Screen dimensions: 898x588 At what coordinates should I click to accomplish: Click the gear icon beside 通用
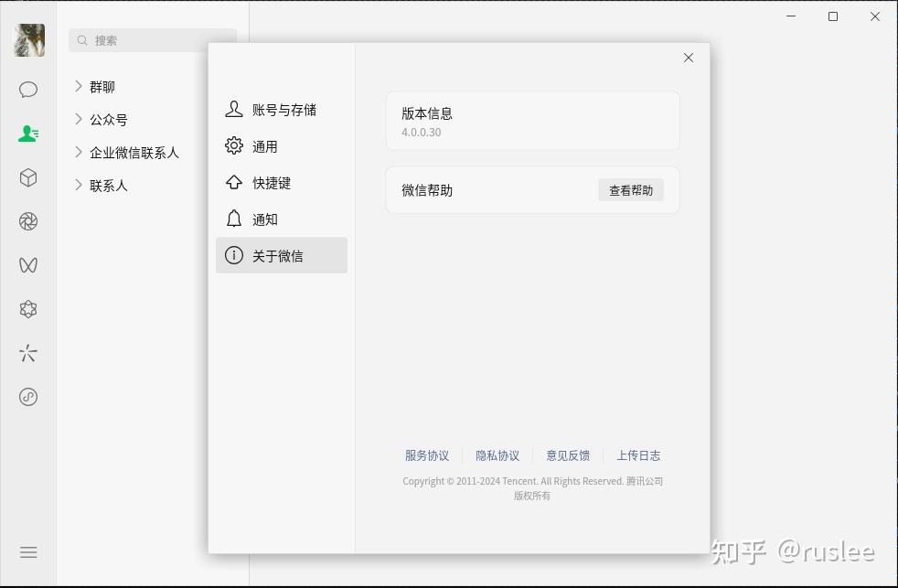(x=234, y=145)
